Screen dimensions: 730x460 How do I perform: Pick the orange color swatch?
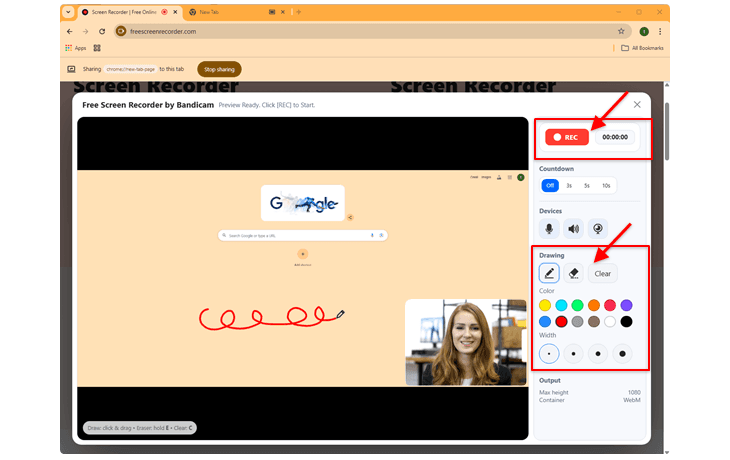coord(594,305)
